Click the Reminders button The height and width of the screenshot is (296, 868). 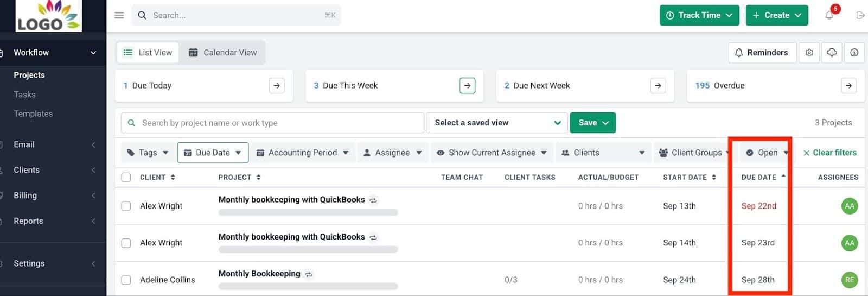pyautogui.click(x=761, y=53)
